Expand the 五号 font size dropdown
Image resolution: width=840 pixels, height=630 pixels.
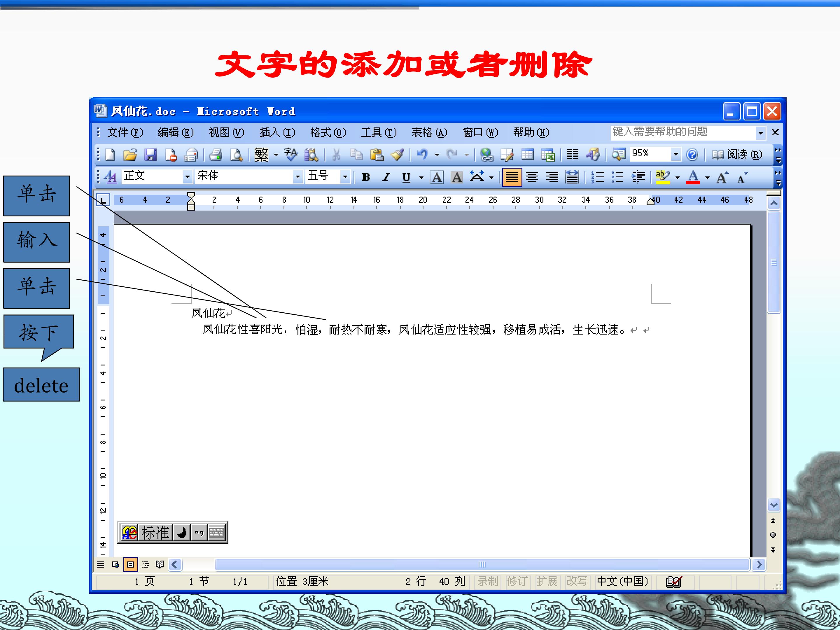(345, 176)
